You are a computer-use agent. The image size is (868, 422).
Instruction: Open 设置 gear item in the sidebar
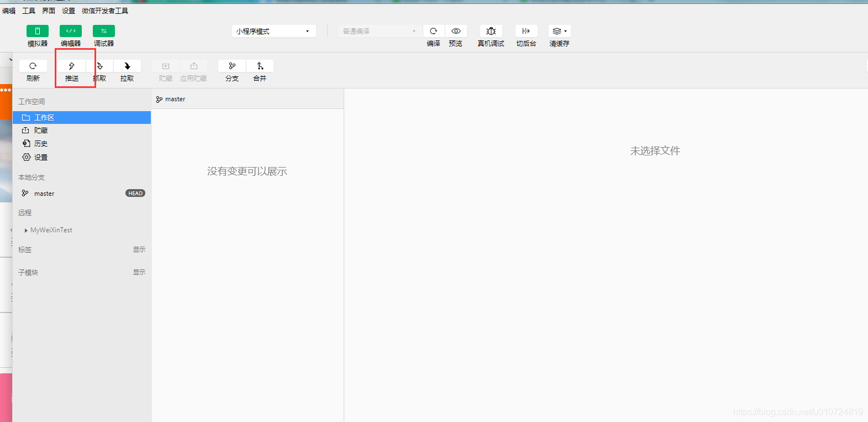(82, 157)
